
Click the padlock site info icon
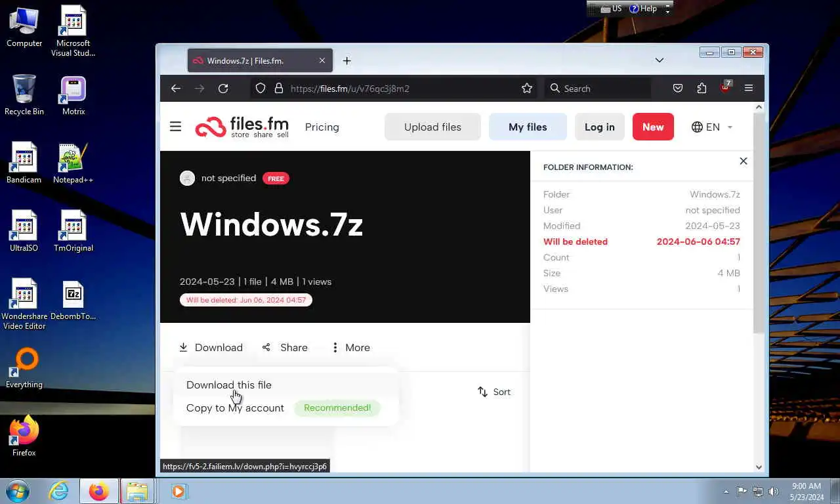pyautogui.click(x=278, y=88)
